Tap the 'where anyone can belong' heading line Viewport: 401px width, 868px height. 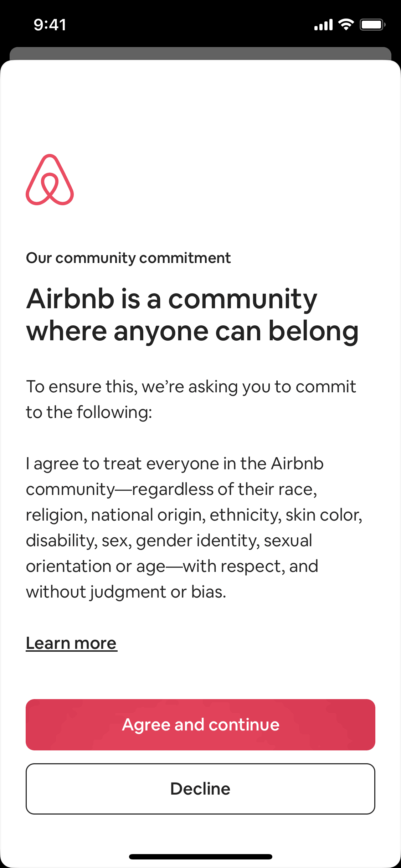click(192, 331)
